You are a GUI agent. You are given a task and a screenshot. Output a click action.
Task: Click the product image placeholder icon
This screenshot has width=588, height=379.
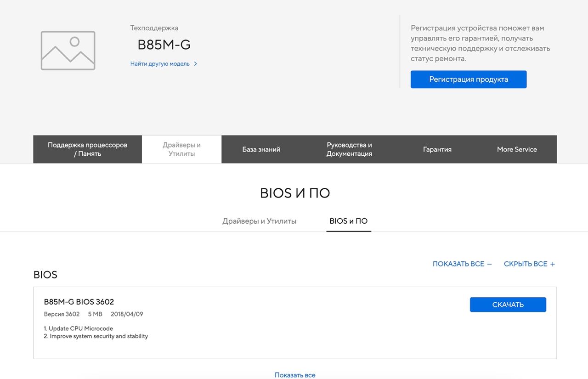[x=68, y=51]
